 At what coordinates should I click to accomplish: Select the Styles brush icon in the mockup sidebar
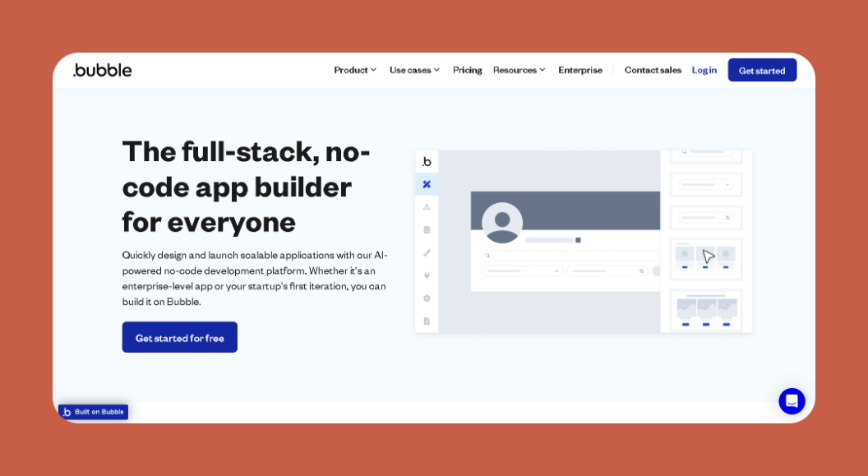427,252
